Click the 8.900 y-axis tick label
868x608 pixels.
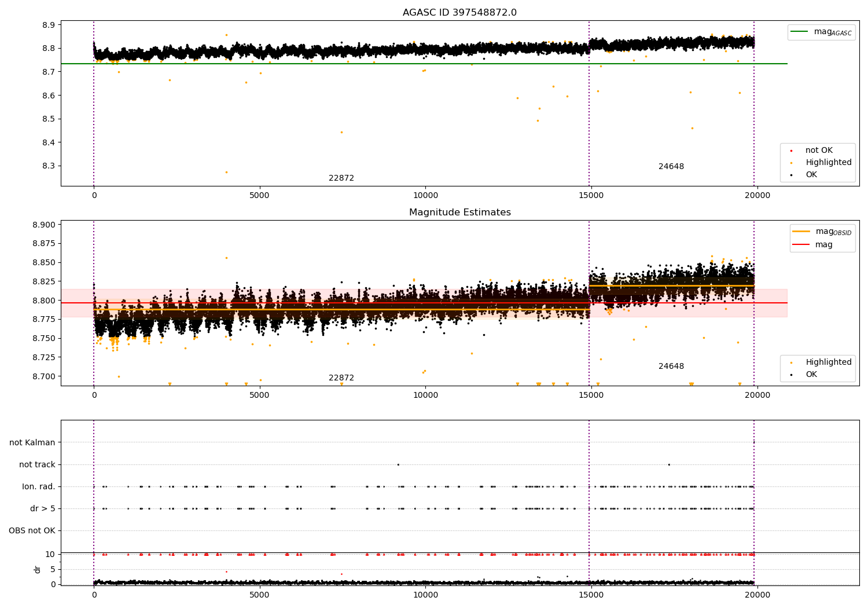pyautogui.click(x=44, y=225)
